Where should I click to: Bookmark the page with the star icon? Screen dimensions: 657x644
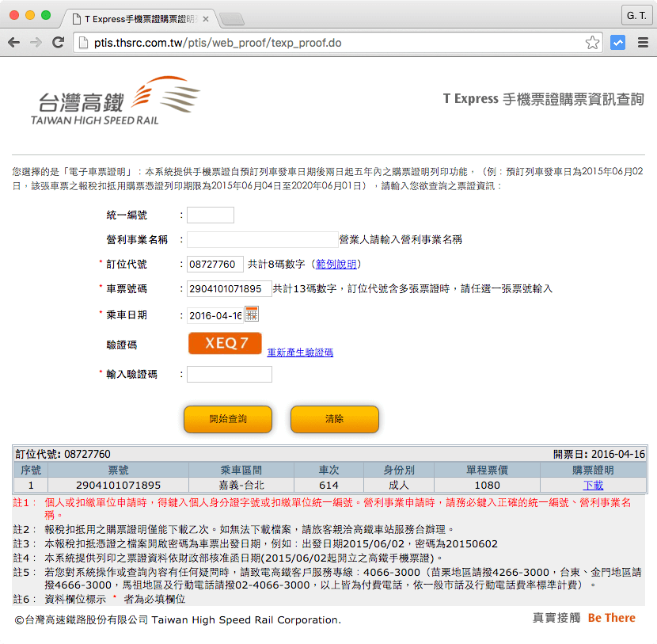(x=592, y=44)
